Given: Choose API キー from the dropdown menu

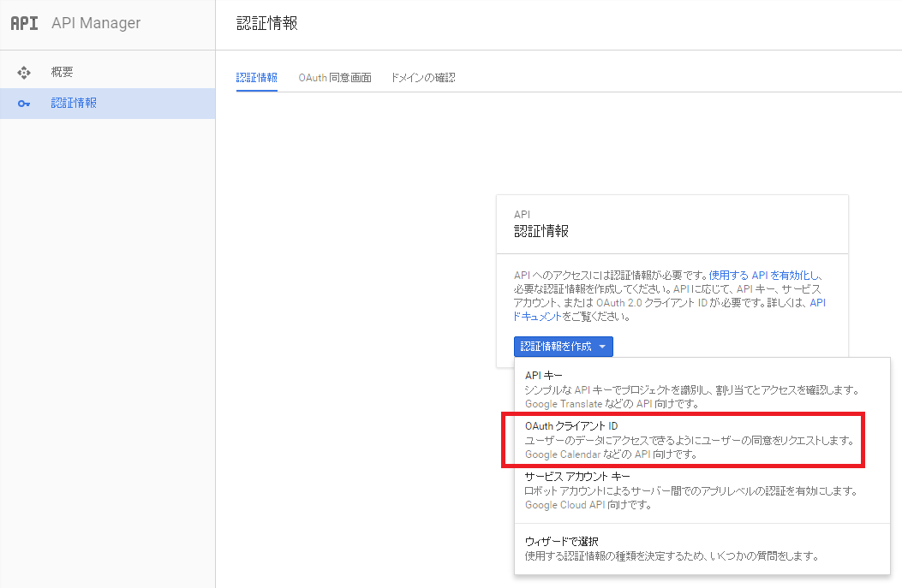Looking at the screenshot, I should coord(702,389).
